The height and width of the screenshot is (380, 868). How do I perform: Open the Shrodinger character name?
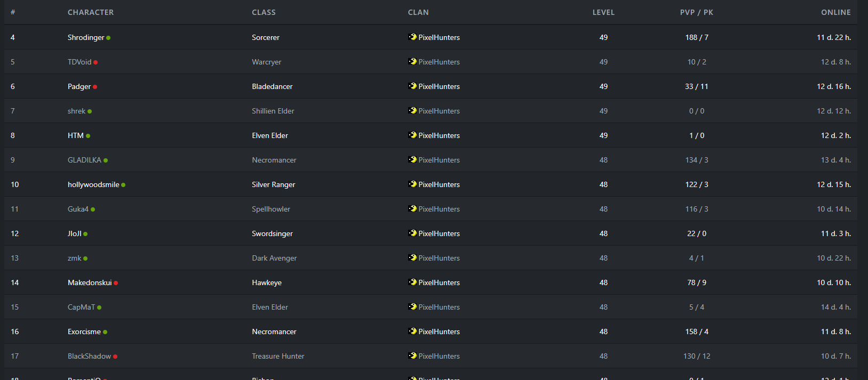(86, 37)
